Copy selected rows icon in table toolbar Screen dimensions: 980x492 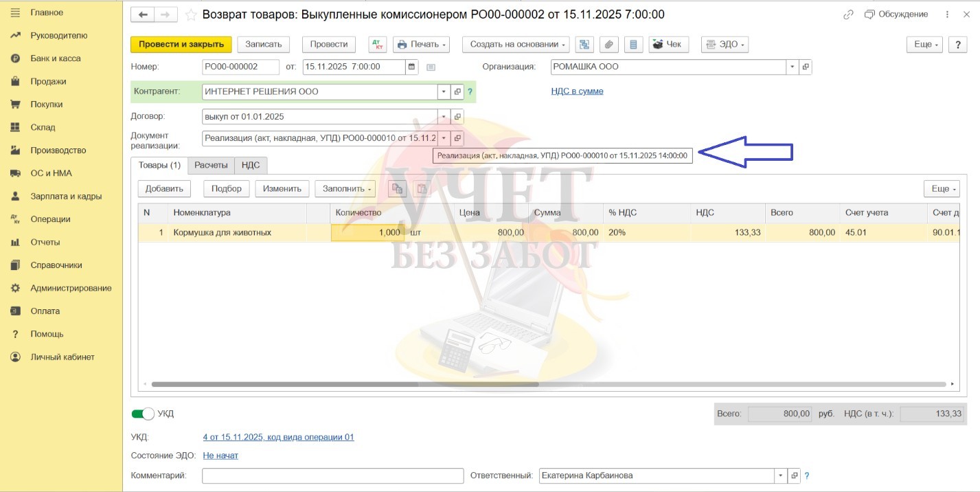tap(396, 188)
